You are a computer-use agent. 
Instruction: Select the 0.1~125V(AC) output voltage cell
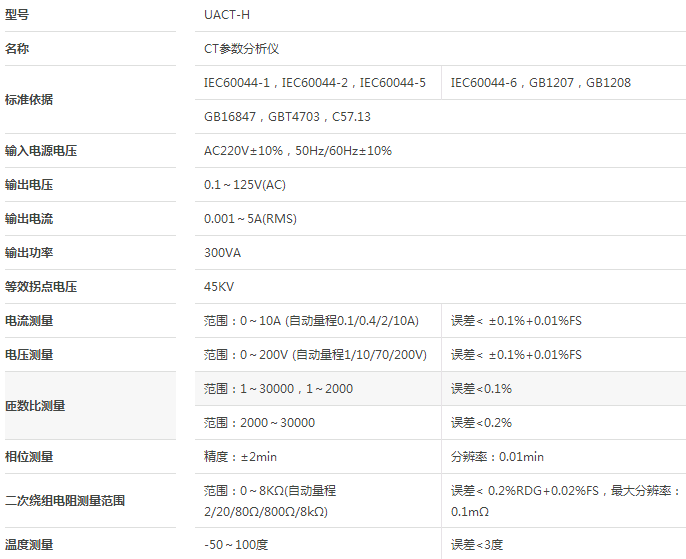tap(244, 185)
